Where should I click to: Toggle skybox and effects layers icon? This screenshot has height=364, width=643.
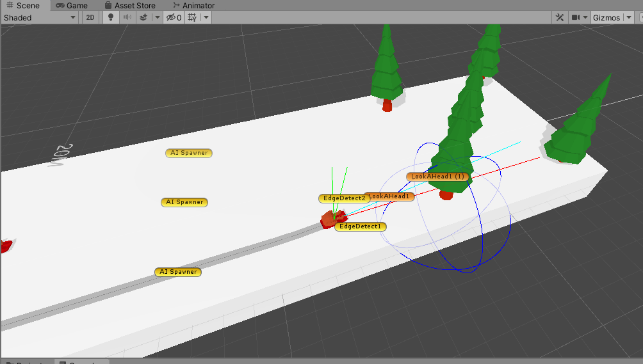[144, 17]
